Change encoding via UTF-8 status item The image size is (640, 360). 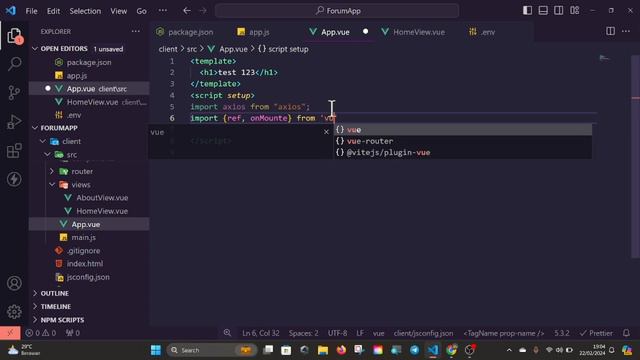point(337,333)
